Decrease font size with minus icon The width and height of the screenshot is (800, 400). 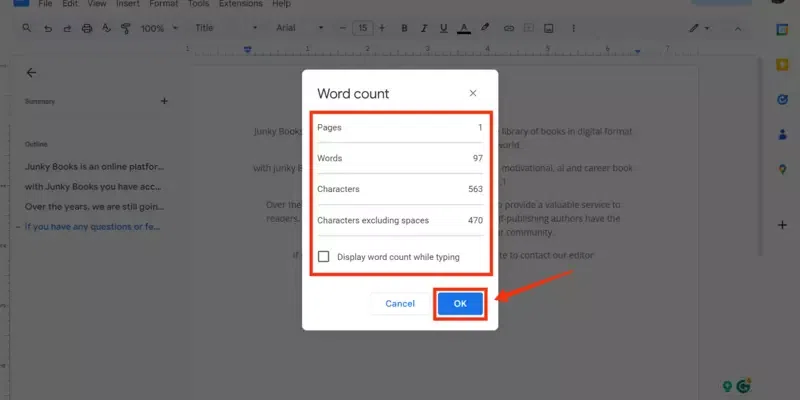click(x=343, y=28)
